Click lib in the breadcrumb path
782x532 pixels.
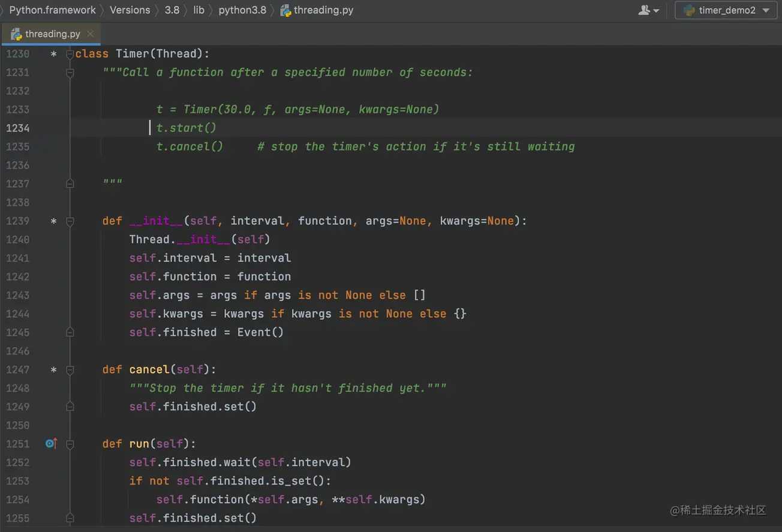[198, 10]
